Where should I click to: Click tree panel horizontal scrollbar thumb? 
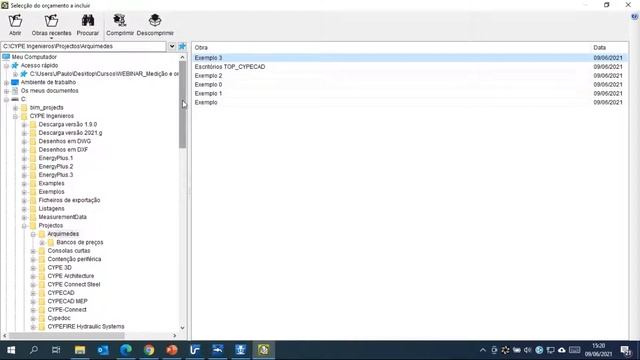(67, 336)
